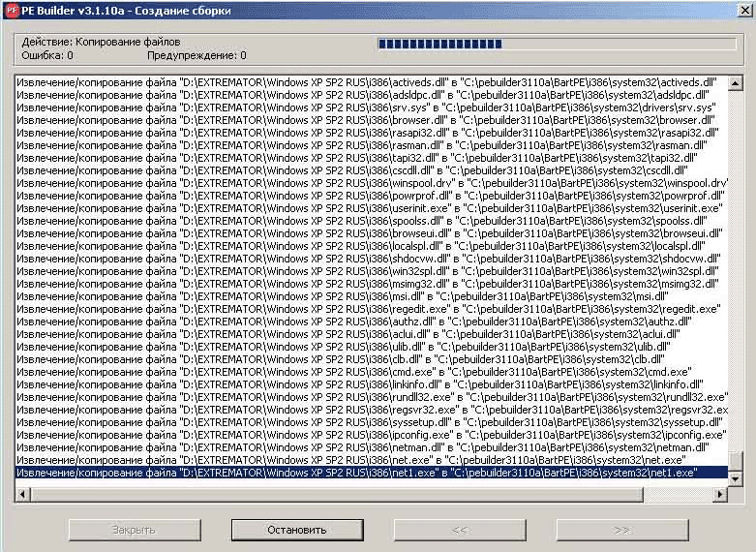Select the log line for powrprof.dll
Screen dimensions: 756x552
[x=372, y=196]
